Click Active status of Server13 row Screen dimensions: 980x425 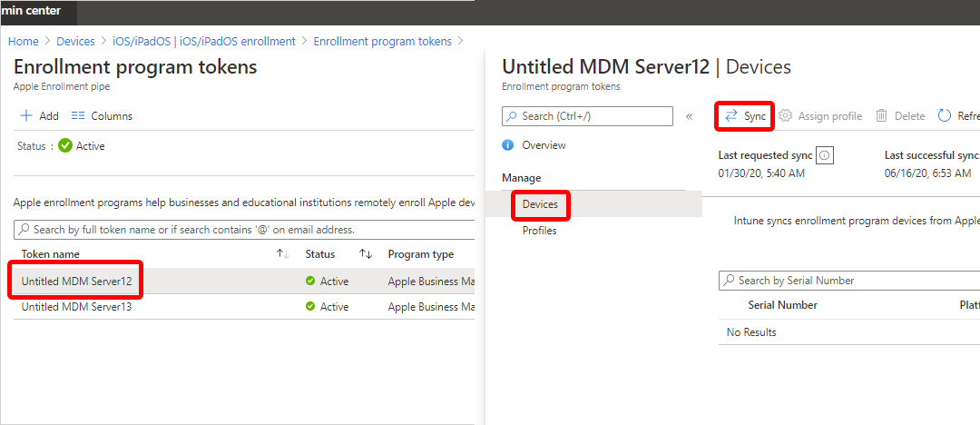[327, 307]
